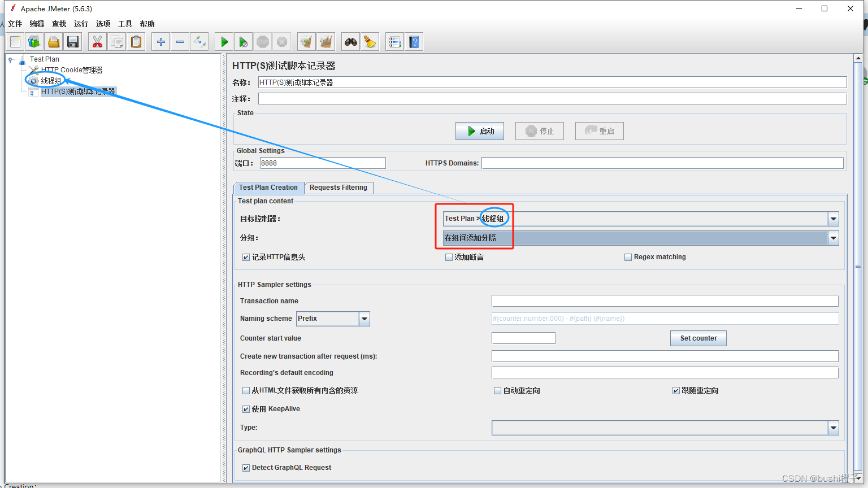Toggle 记录HTTP信息头 checkbox

pyautogui.click(x=246, y=257)
